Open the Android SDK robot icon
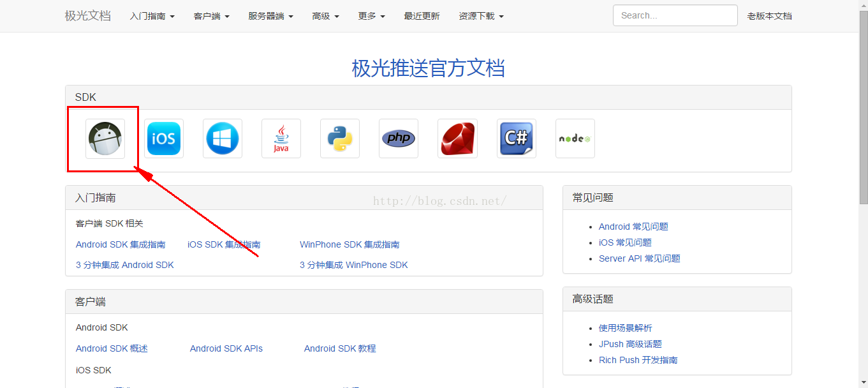The height and width of the screenshot is (388, 868). tap(105, 138)
